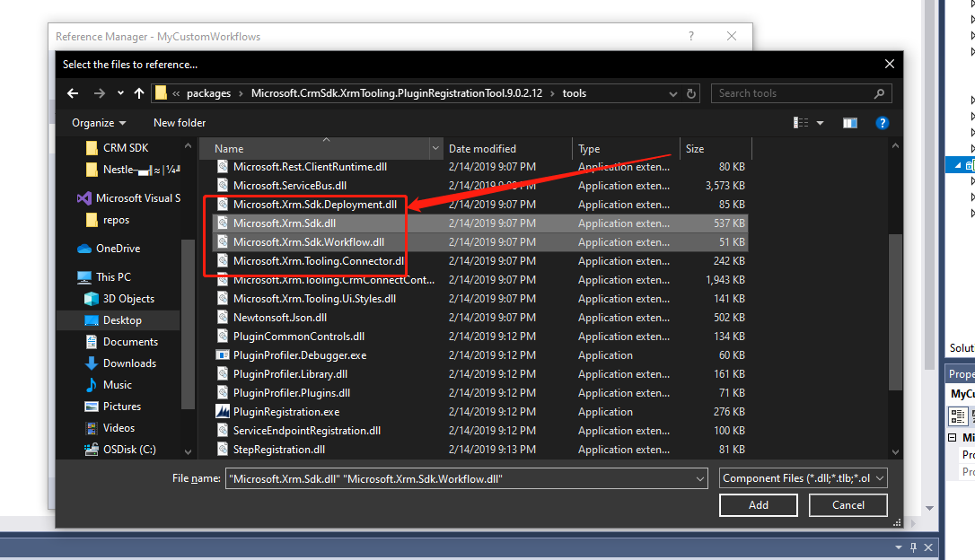Open Downloads folder in sidebar

pos(120,363)
